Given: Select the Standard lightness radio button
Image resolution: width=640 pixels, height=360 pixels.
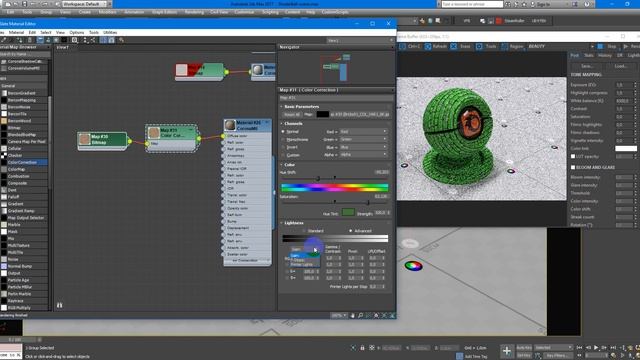Looking at the screenshot, I should tap(304, 231).
